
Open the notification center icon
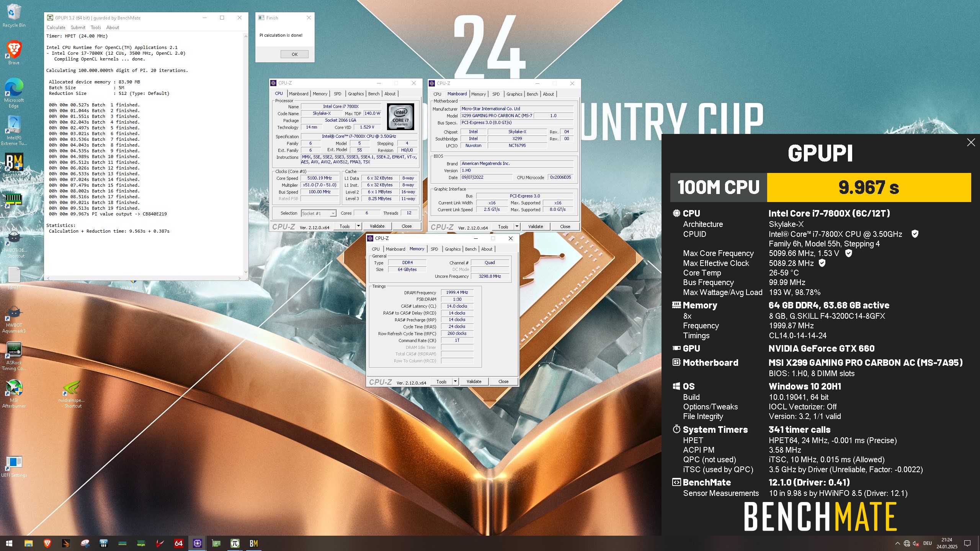point(967,543)
